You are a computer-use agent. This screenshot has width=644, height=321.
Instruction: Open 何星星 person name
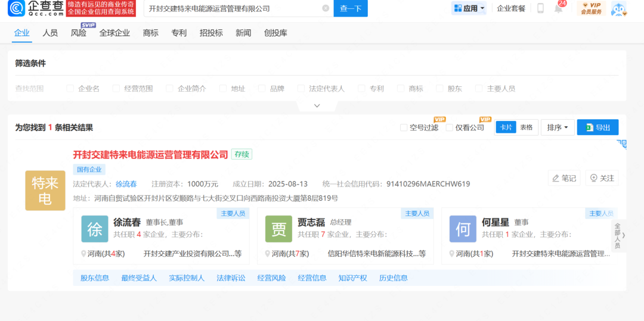(x=496, y=222)
